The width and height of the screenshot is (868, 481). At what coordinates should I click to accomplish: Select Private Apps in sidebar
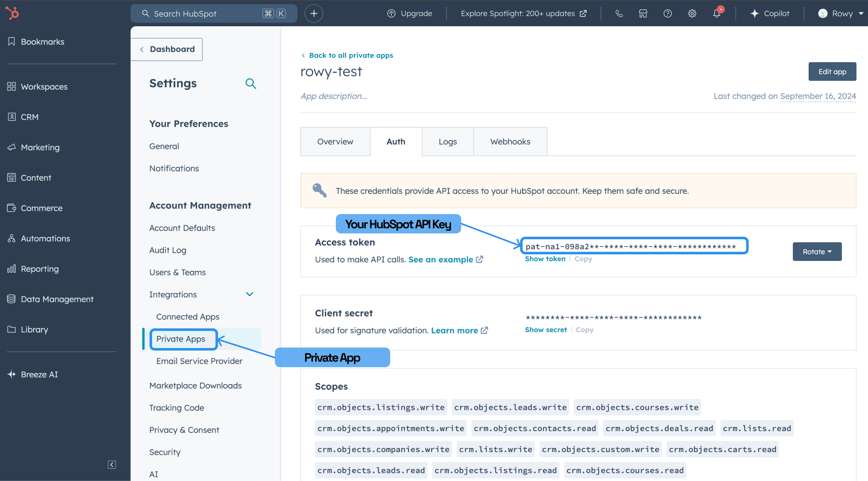click(180, 338)
